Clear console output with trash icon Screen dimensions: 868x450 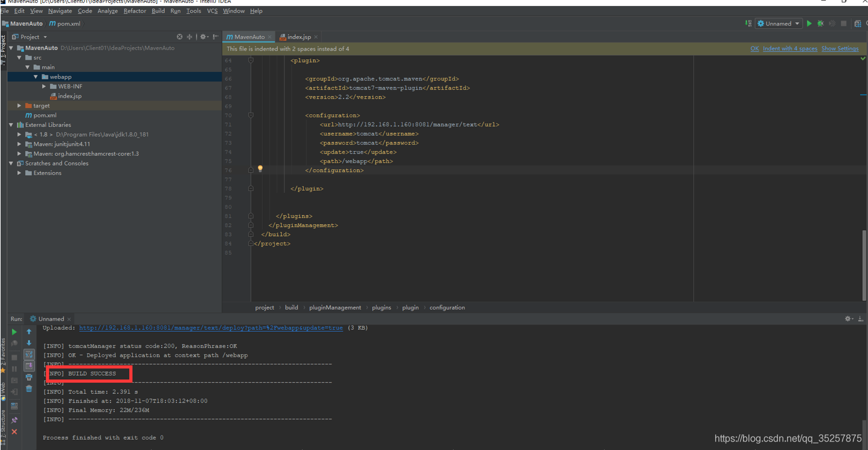(x=28, y=388)
